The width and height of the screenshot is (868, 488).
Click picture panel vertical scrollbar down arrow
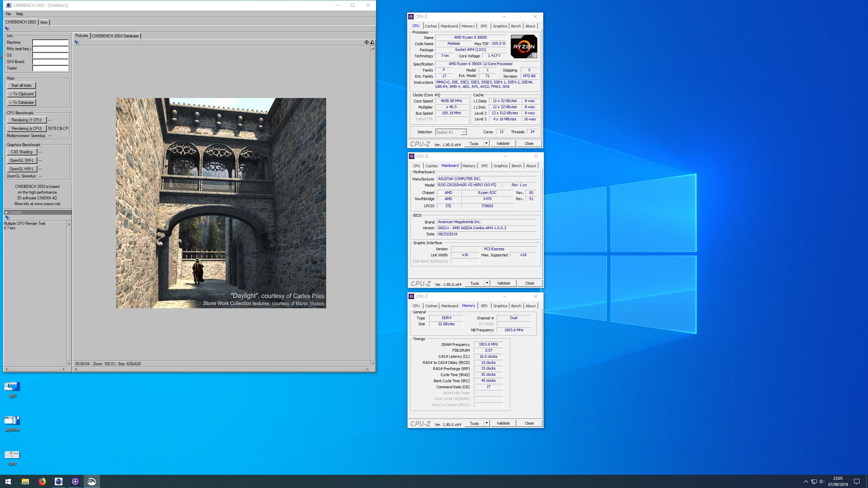point(373,364)
